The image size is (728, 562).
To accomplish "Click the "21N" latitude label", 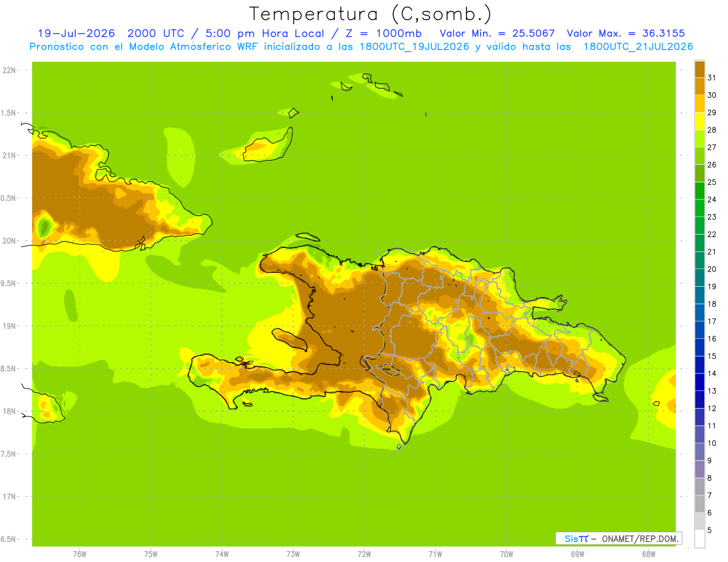I will (9, 155).
